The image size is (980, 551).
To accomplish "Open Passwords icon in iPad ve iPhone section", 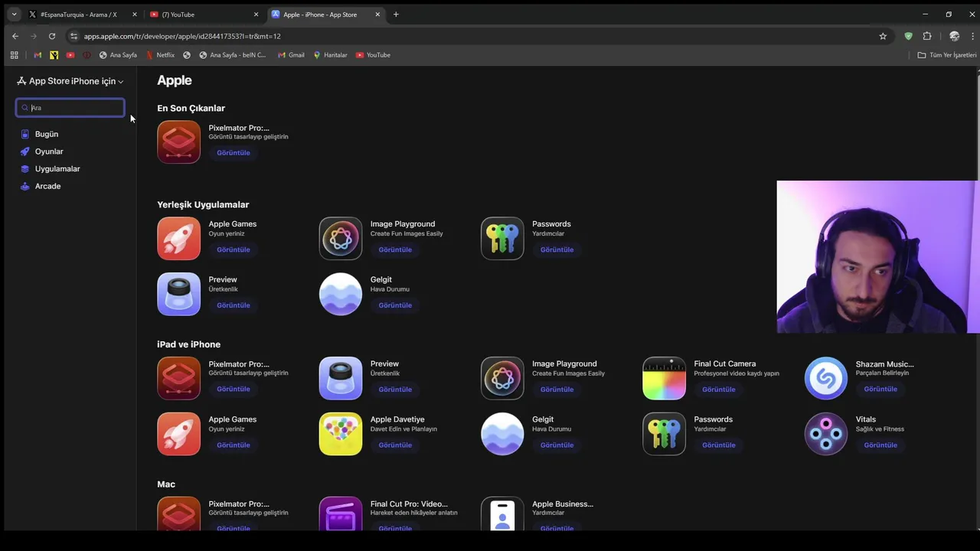I will click(664, 434).
